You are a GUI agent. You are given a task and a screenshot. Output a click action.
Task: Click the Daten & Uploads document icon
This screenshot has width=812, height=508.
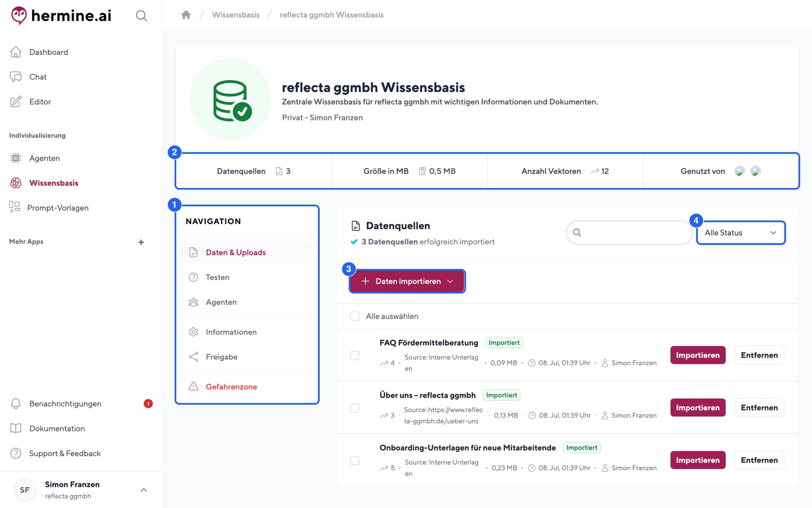(193, 252)
